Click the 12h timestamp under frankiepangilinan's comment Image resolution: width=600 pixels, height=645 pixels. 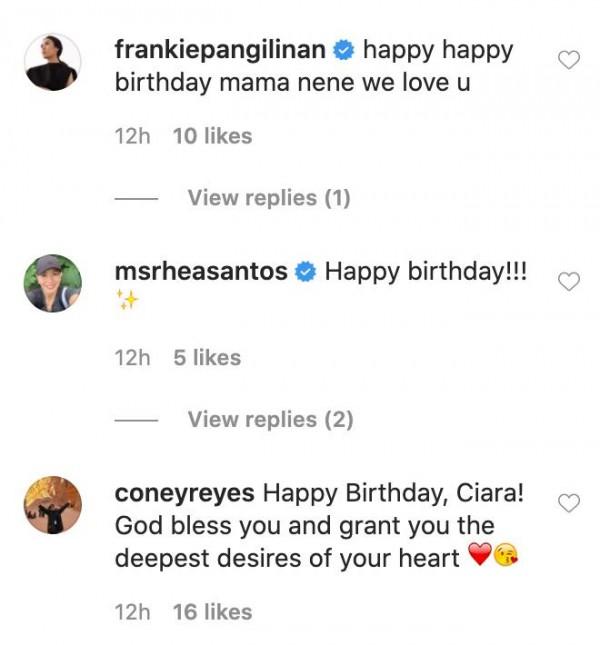point(132,136)
